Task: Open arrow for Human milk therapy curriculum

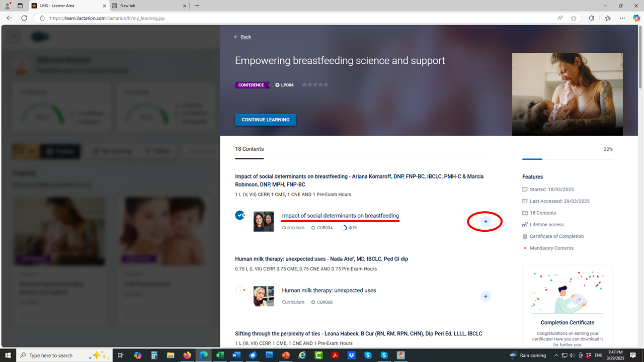Action: (485, 296)
